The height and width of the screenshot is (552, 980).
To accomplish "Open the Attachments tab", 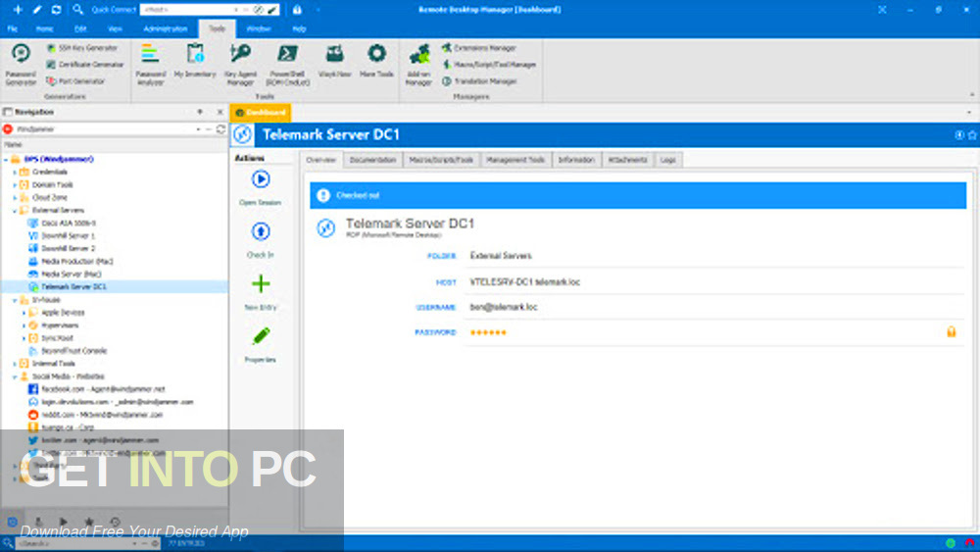I will pos(627,160).
